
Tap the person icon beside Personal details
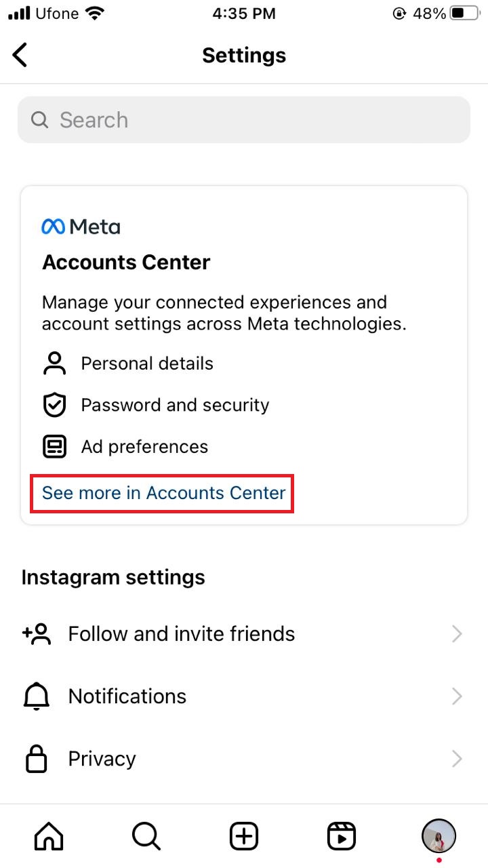54,363
